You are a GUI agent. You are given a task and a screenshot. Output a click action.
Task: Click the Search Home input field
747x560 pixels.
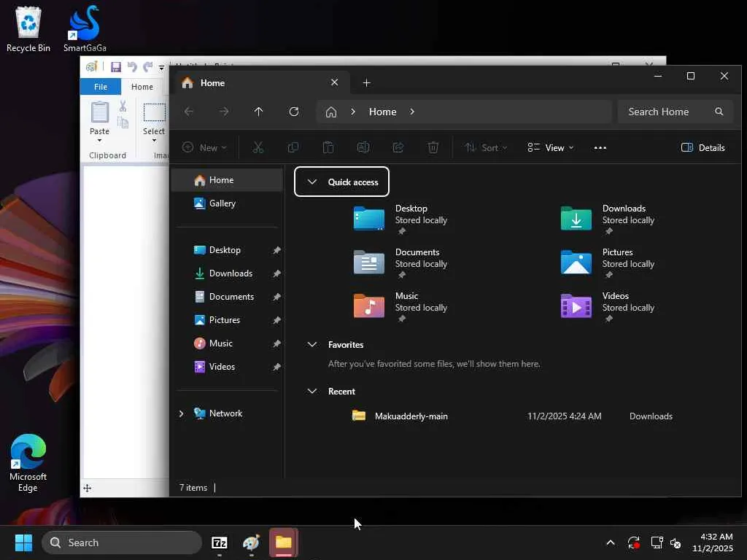[675, 112]
